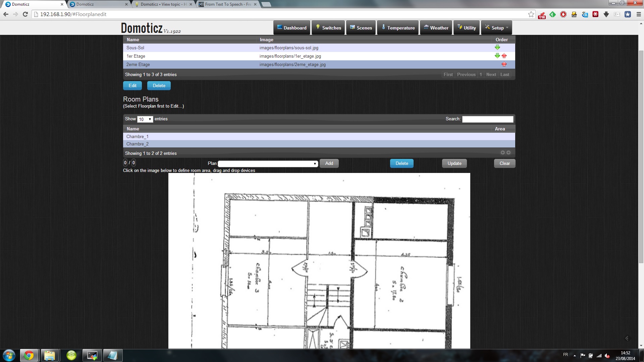
Task: Expand the Show entries dropdown
Action: tap(145, 119)
